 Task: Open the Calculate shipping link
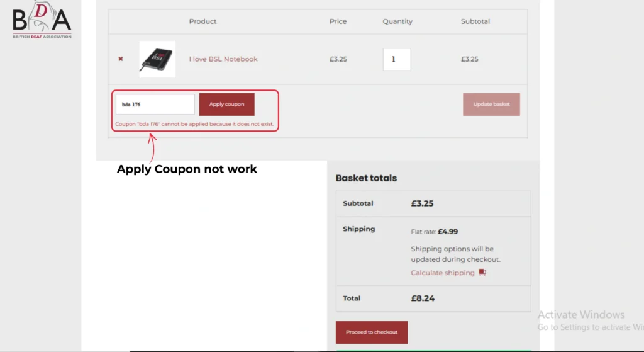[x=443, y=273]
